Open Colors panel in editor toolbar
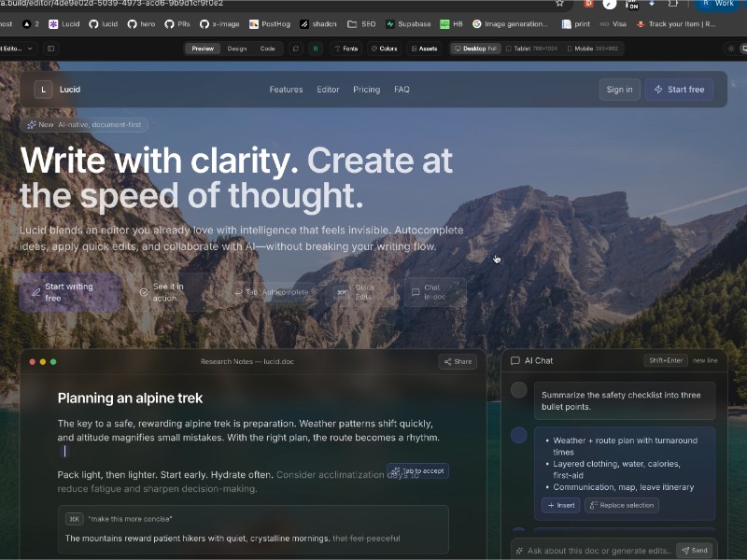 coord(384,49)
